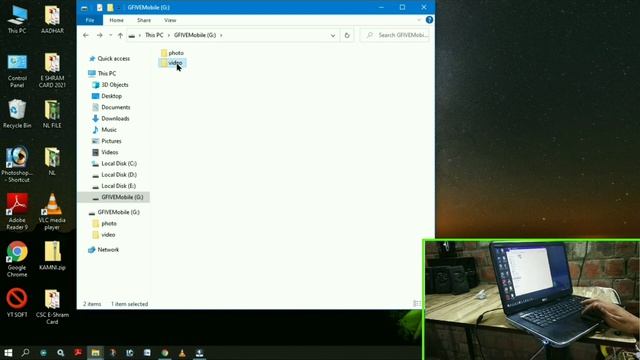Select KAMNI.zip on desktop
Viewport: 640px width, 360px height.
pos(52,256)
